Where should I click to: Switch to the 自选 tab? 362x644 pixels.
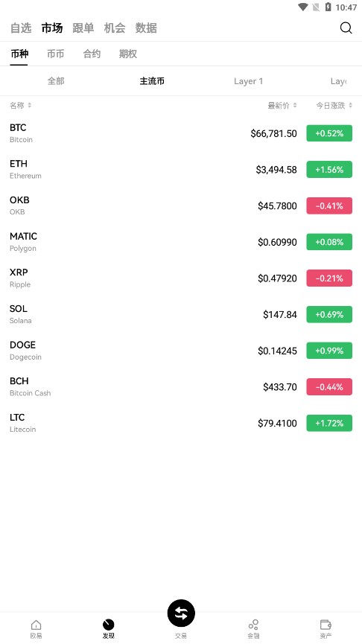(21, 28)
